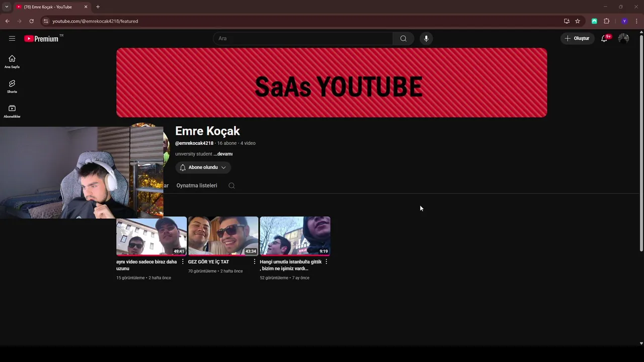Open title aynı video sadece biraz daha uzunu
The image size is (644, 362).
click(146, 265)
